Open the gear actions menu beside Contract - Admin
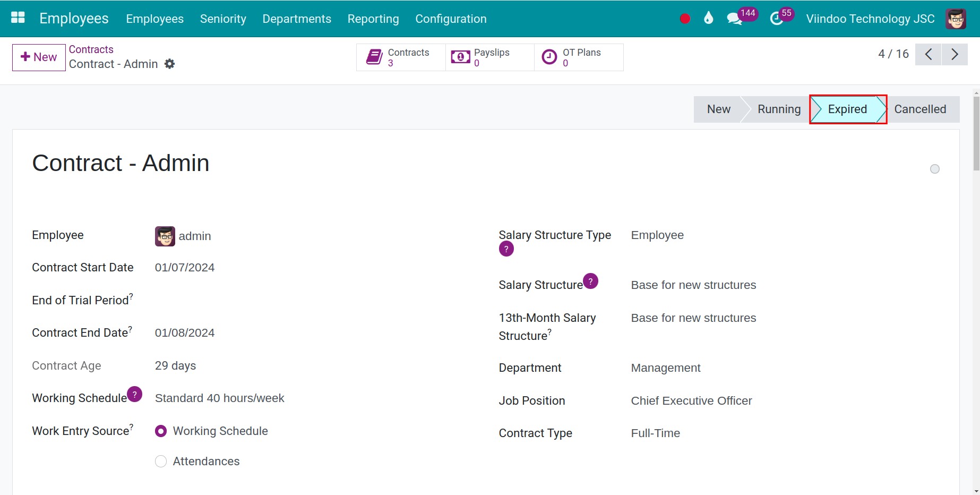 169,64
